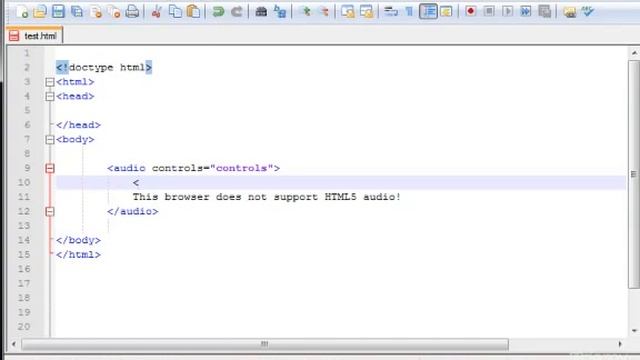Paste from clipboard icon
This screenshot has width=640, height=360.
point(193,11)
